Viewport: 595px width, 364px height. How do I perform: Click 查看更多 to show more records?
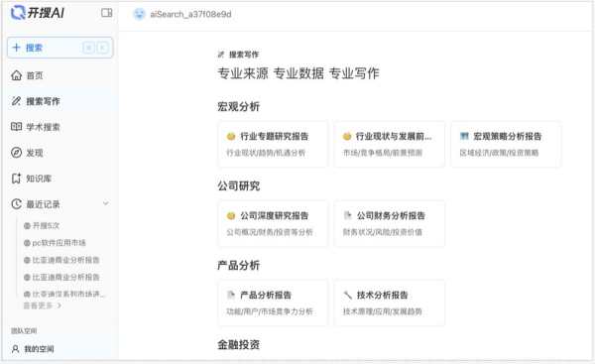coord(42,305)
